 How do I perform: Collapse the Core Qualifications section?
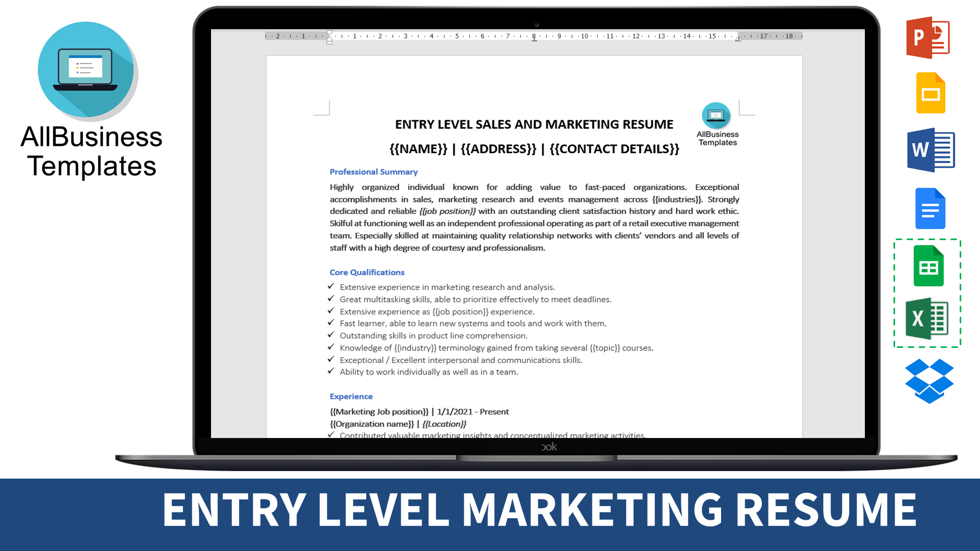point(367,272)
